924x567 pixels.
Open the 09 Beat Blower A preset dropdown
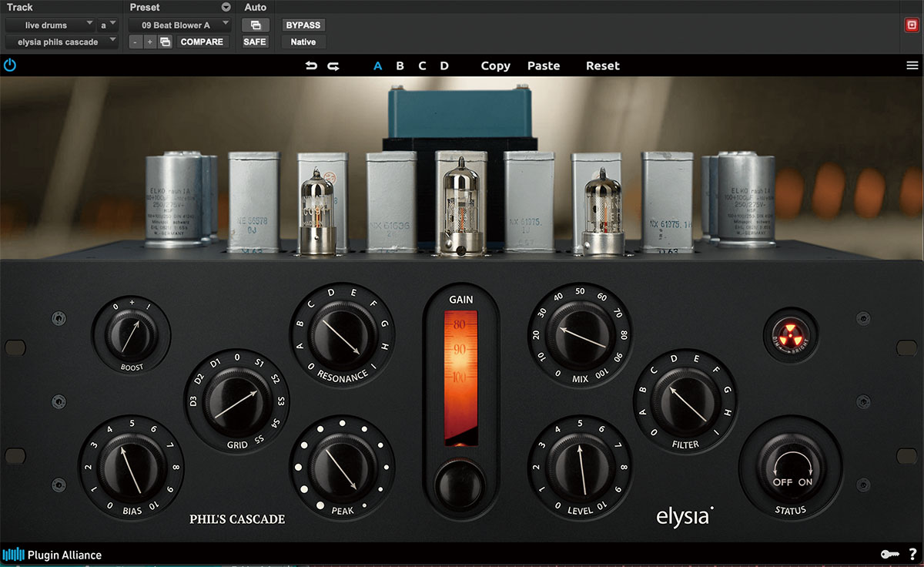(x=179, y=25)
